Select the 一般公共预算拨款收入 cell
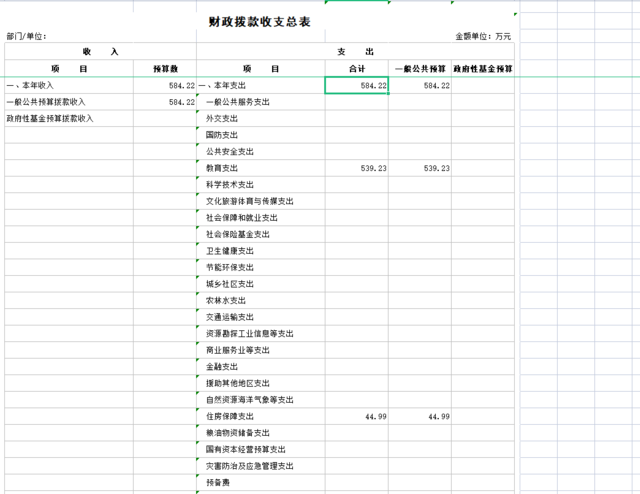This screenshot has height=494, width=640. tap(46, 102)
